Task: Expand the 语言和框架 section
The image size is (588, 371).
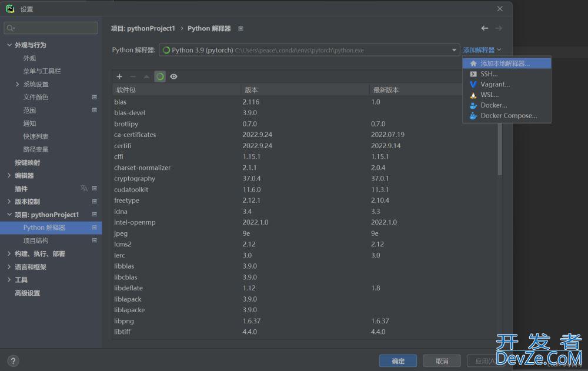Action: click(x=9, y=267)
